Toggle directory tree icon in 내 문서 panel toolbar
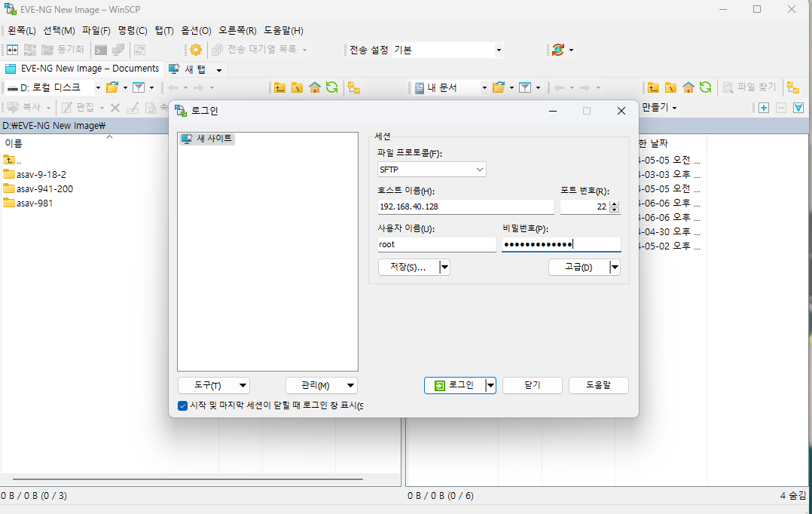 [793, 87]
